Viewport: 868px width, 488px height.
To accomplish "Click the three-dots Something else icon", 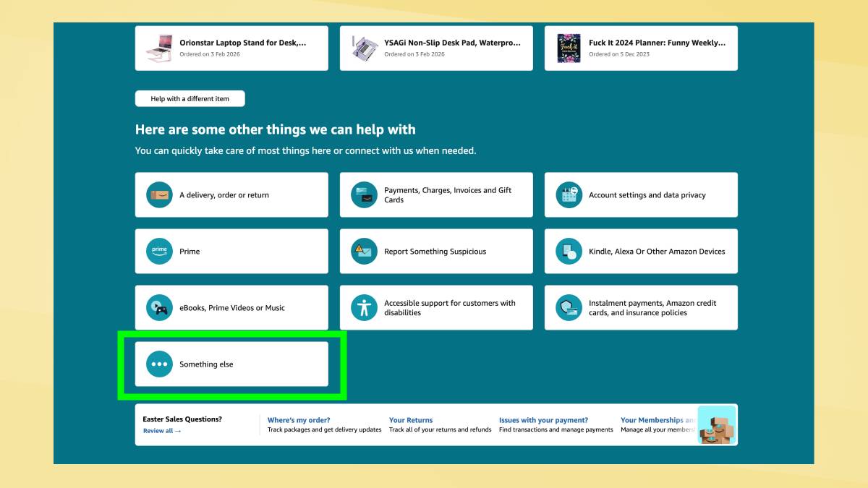I will coord(159,364).
